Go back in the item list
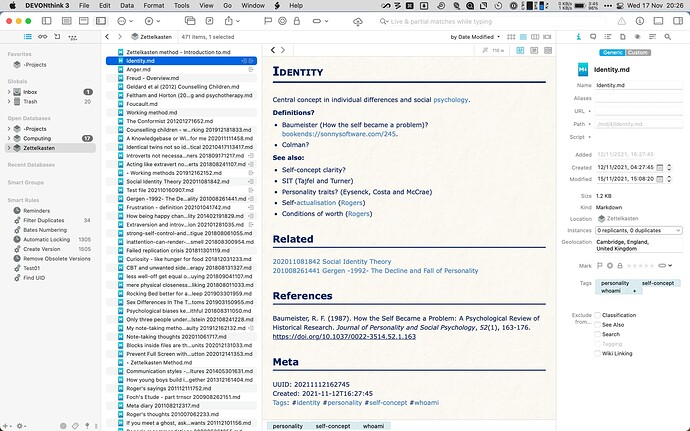The height and width of the screenshot is (431, 690). 107,37
